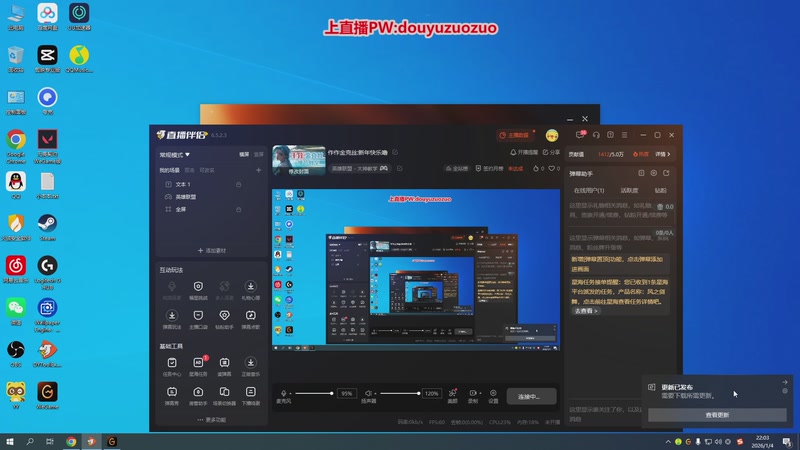Click 修改封面 cover thumbnail

pyautogui.click(x=299, y=160)
